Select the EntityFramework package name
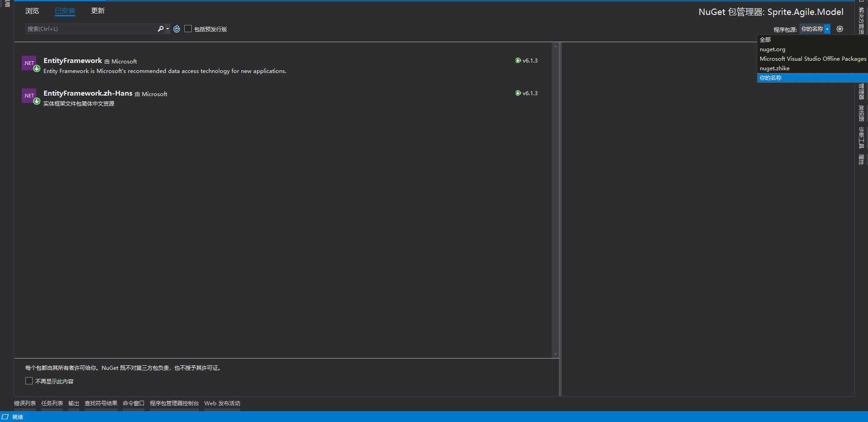 [x=72, y=61]
